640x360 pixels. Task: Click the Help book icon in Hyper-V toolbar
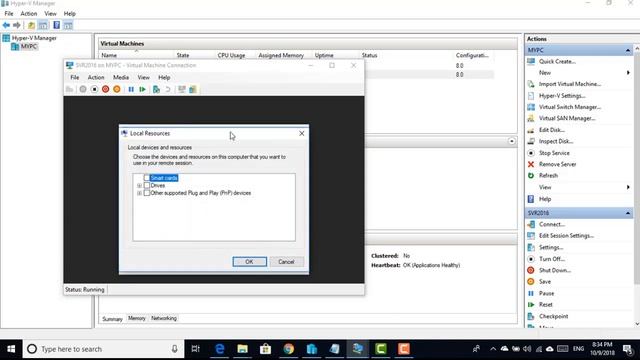click(x=56, y=25)
